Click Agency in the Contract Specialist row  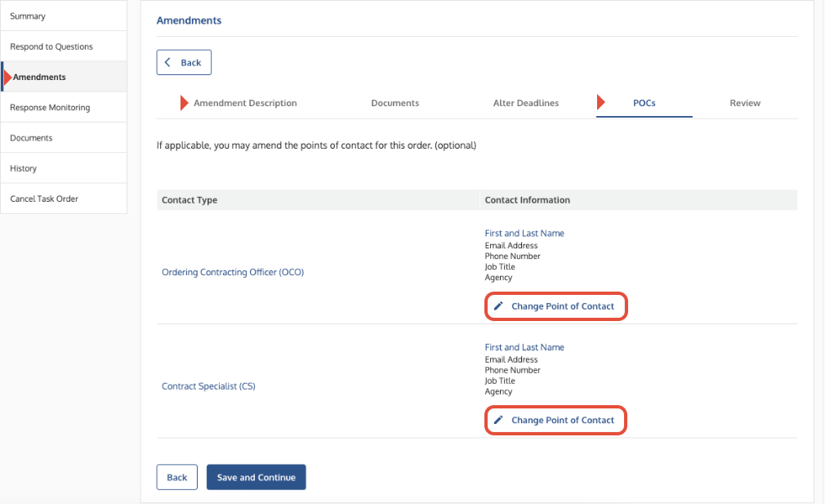pyautogui.click(x=498, y=392)
